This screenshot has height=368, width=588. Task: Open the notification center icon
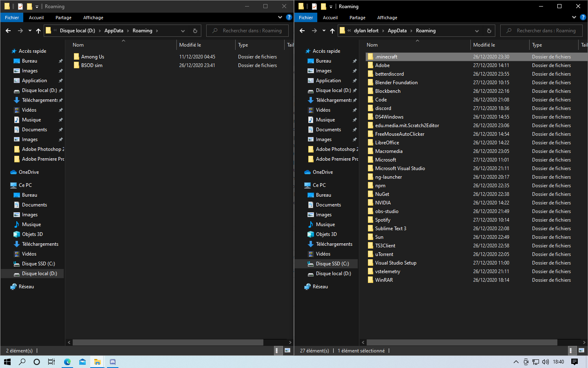(x=575, y=361)
